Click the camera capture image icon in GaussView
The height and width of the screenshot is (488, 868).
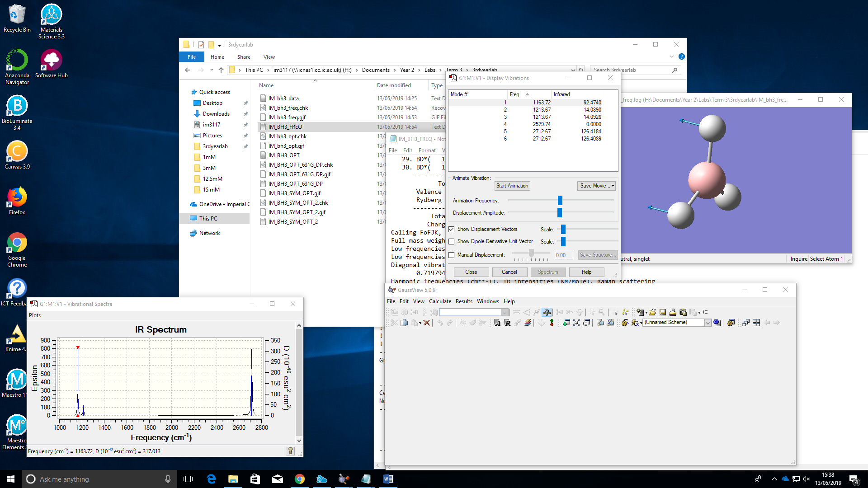click(683, 312)
